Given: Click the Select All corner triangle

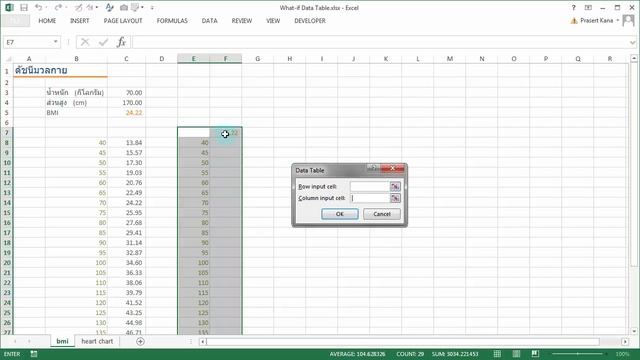Looking at the screenshot, I should (8, 59).
